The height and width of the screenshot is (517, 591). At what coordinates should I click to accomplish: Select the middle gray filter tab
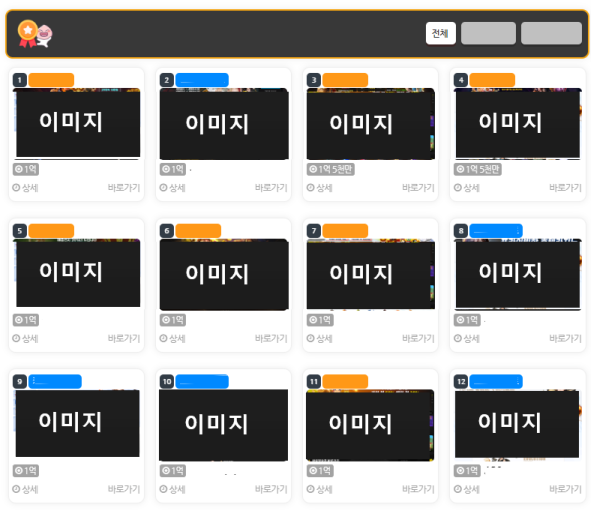pos(488,34)
